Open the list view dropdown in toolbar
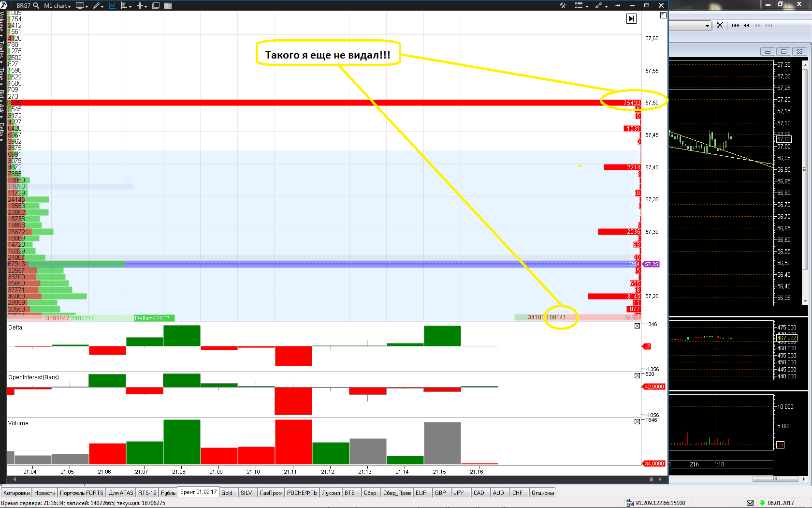This screenshot has width=812, height=508. 581,6
